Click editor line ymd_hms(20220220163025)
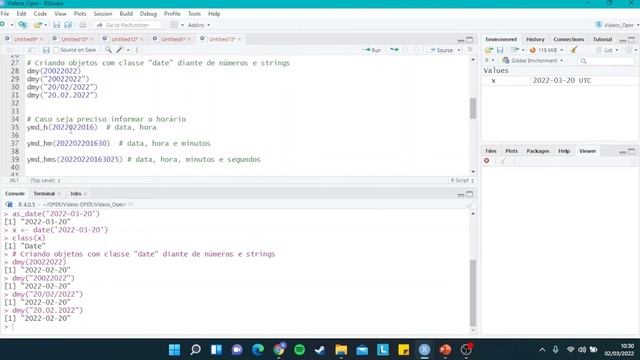 tap(74, 159)
